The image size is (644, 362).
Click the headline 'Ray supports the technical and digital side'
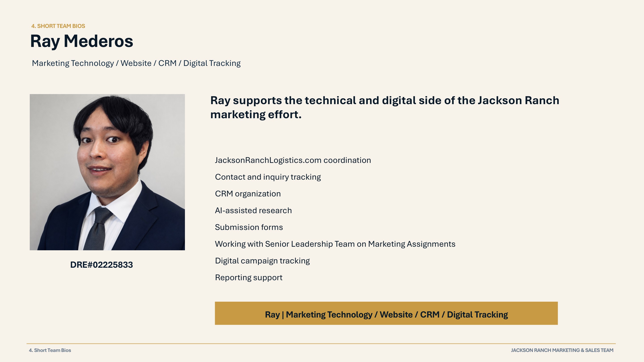(385, 107)
